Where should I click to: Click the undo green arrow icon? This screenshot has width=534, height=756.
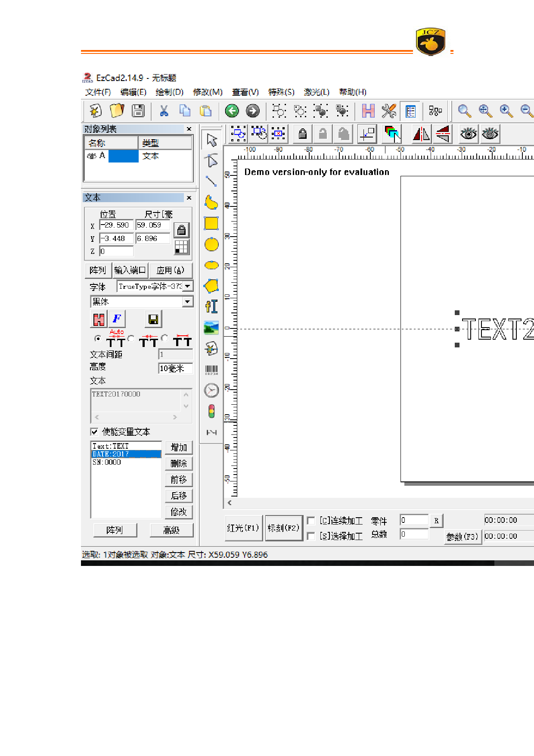pyautogui.click(x=232, y=111)
